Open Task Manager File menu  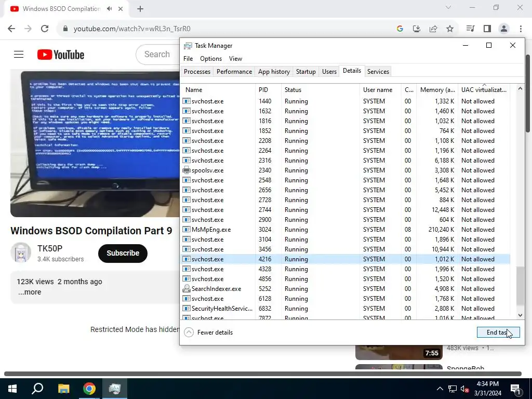[x=188, y=59]
